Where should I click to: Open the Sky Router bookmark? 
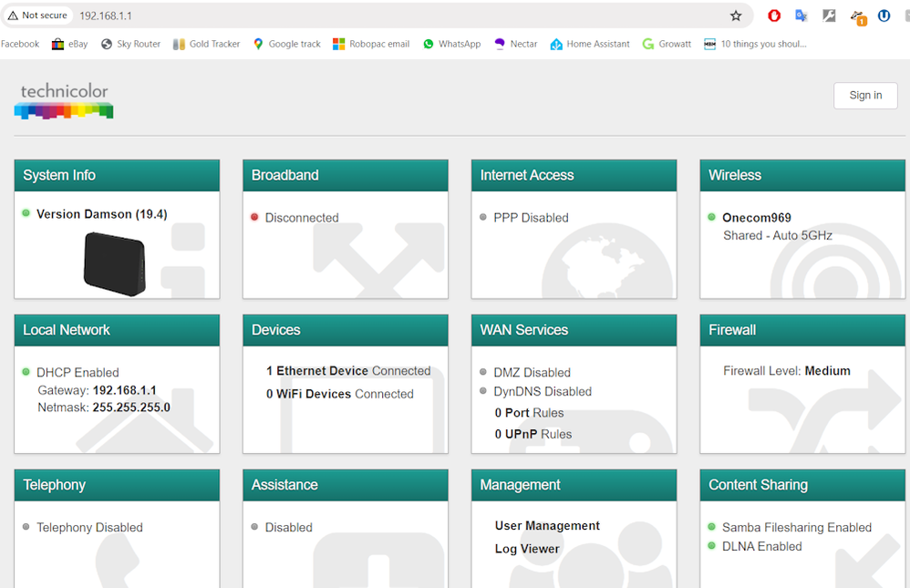pyautogui.click(x=130, y=44)
